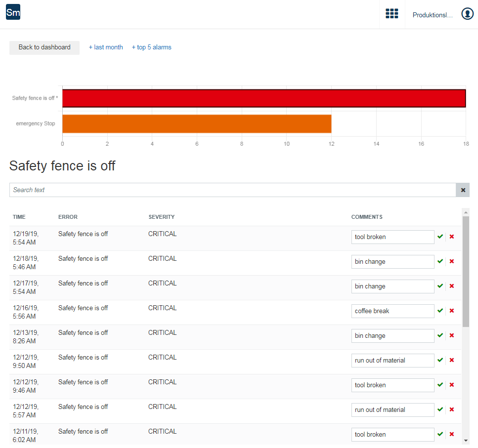Expand the 'last month' filter option

105,47
